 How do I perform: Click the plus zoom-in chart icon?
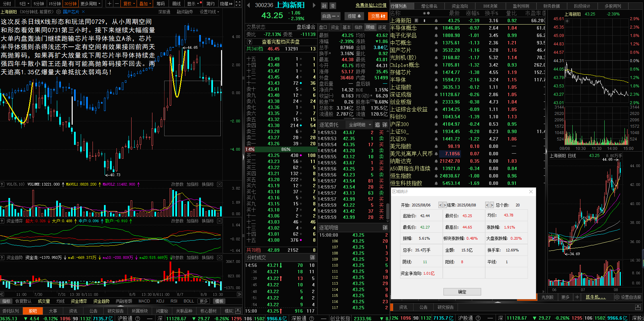coord(109,4)
